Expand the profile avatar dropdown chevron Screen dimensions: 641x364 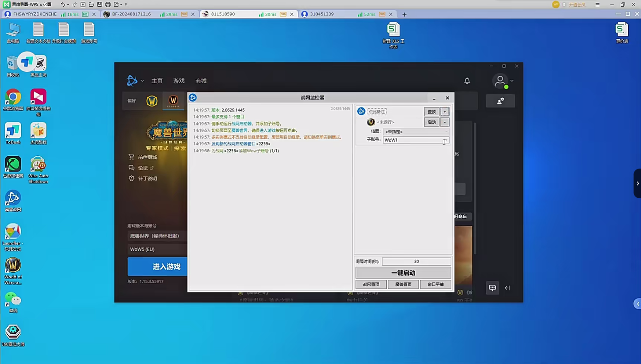pos(512,81)
